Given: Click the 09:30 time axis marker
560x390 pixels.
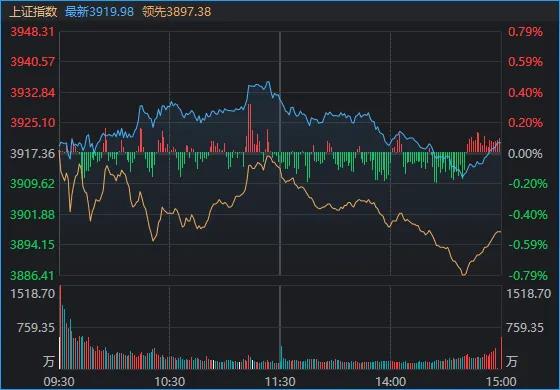Looking at the screenshot, I should [x=59, y=382].
